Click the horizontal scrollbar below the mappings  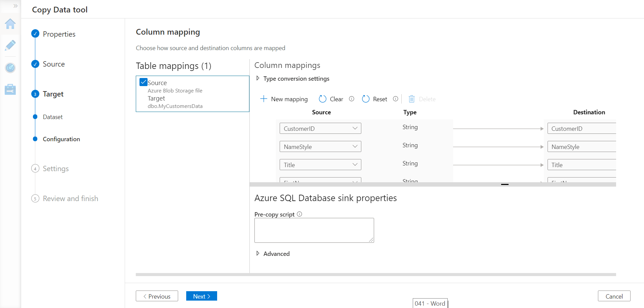pyautogui.click(x=375, y=275)
